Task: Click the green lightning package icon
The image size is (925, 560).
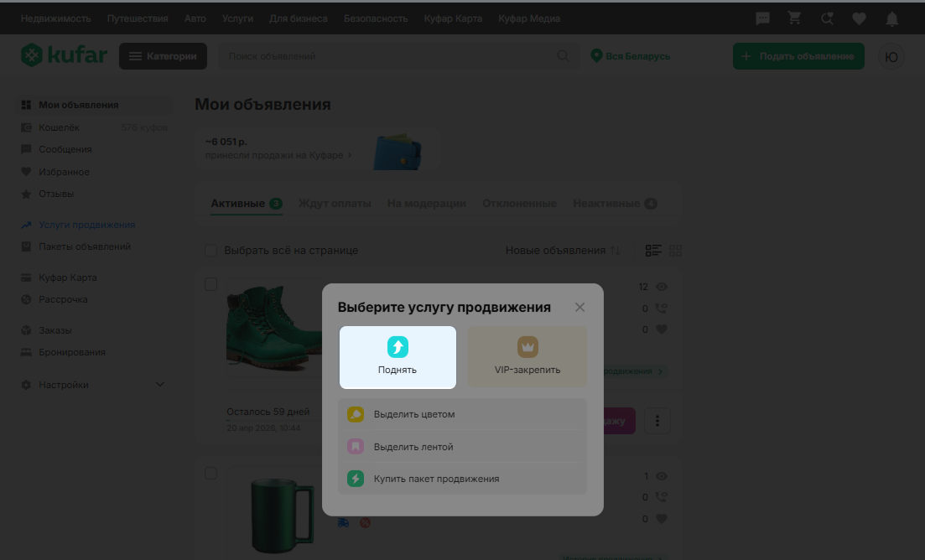Action: (355, 479)
